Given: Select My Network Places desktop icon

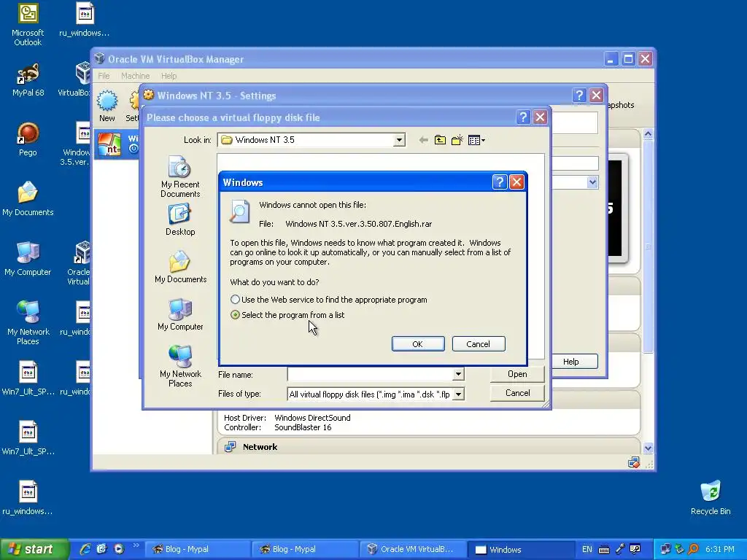Looking at the screenshot, I should coord(28,323).
